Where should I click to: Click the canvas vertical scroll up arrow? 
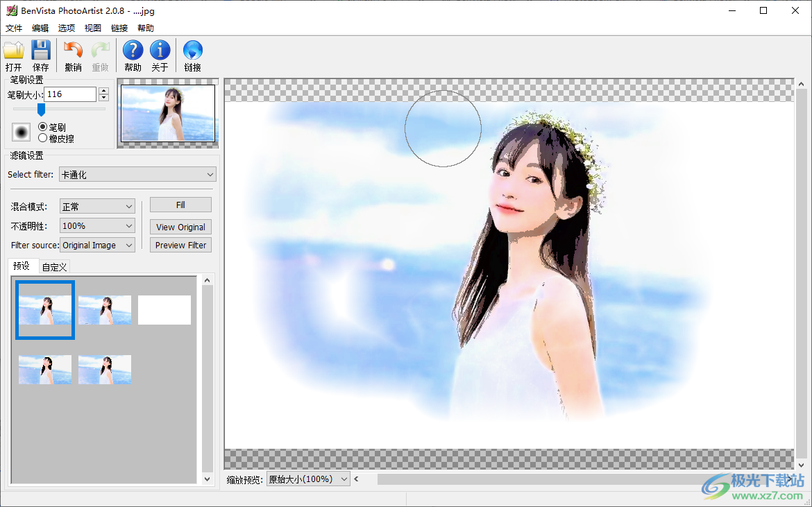click(x=801, y=84)
